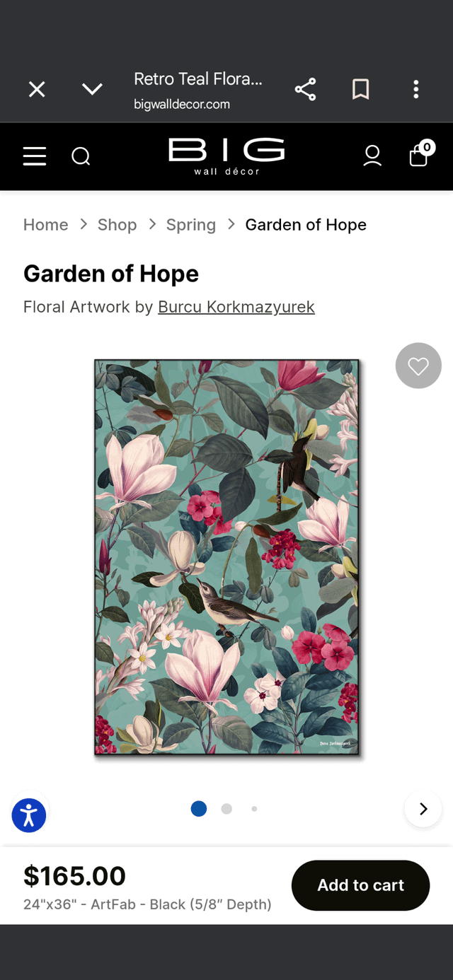Bookmark this page with the bookmark icon
Screen dimensions: 453x980
point(361,89)
